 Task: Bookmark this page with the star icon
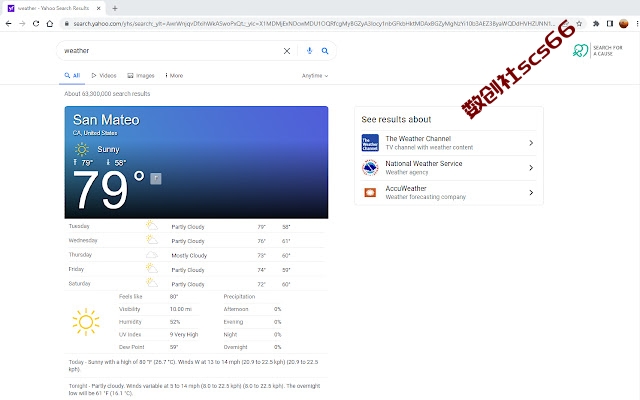point(579,24)
